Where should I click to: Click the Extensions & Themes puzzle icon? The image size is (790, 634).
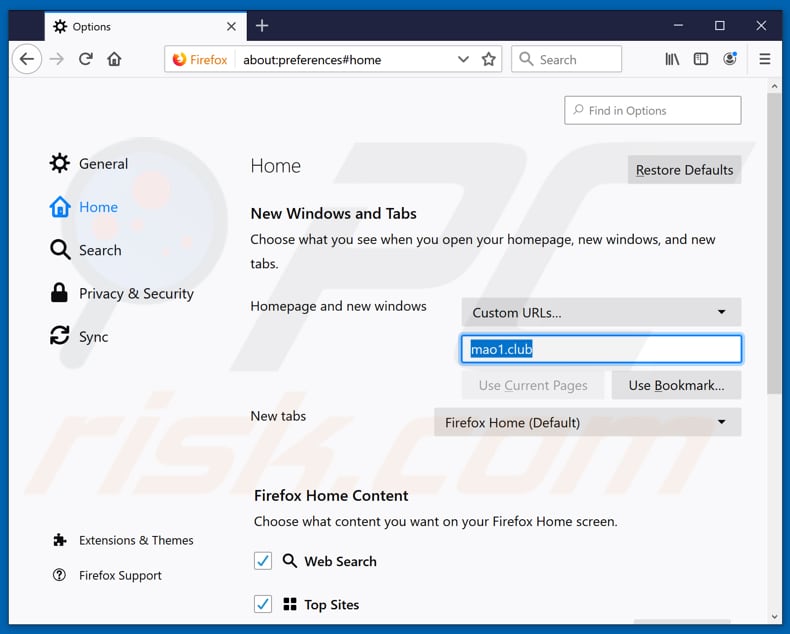pos(59,540)
